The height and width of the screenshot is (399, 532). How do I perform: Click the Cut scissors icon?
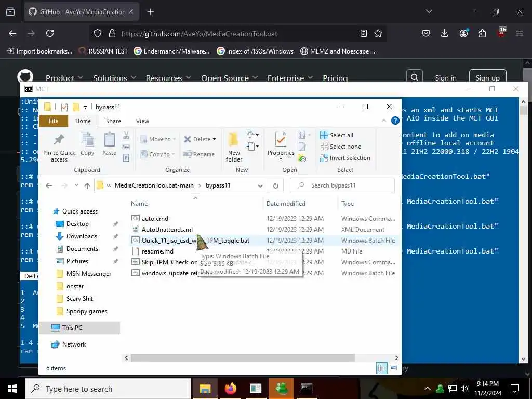tap(126, 136)
